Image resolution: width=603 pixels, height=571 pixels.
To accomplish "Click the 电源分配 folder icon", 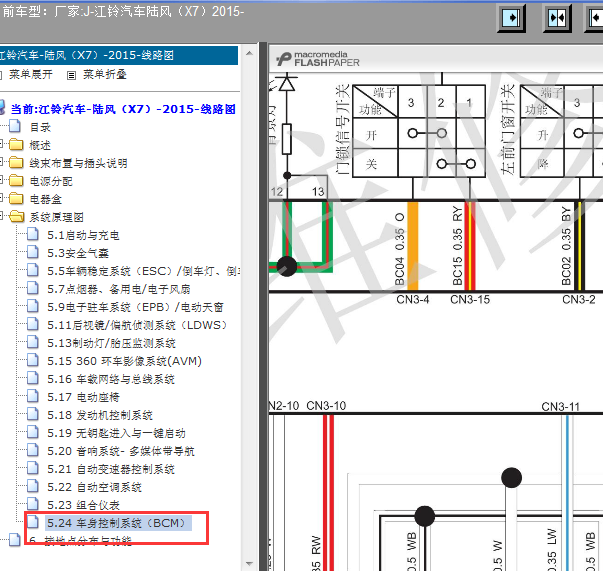I will [x=16, y=180].
